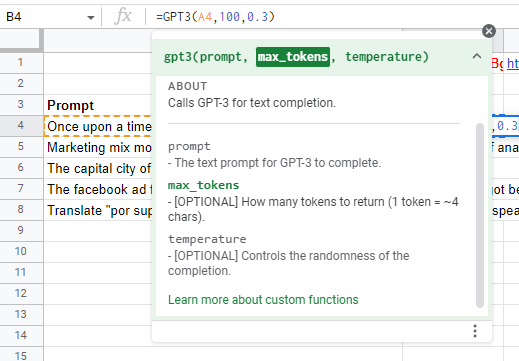Open the partially visible ht hyperlink in row 1
The image size is (519, 361).
(x=513, y=63)
